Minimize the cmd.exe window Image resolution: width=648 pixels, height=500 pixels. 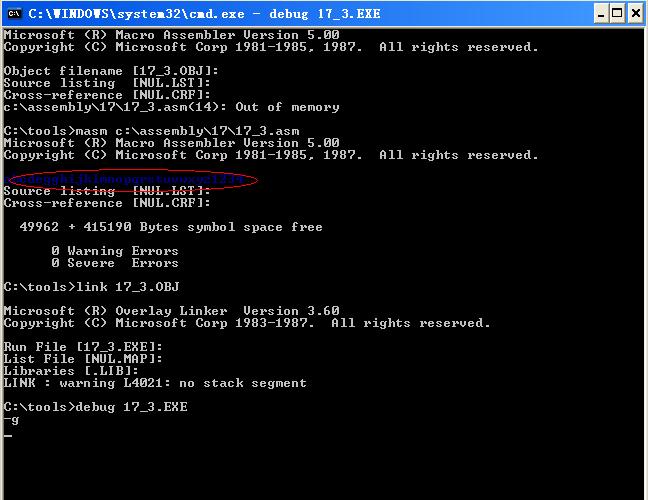coord(601,14)
